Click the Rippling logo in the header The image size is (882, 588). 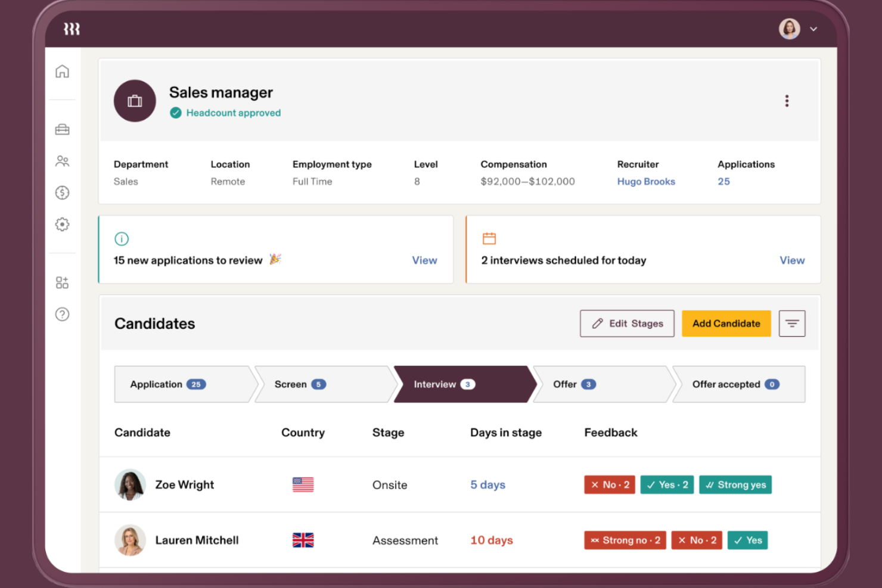coord(72,29)
